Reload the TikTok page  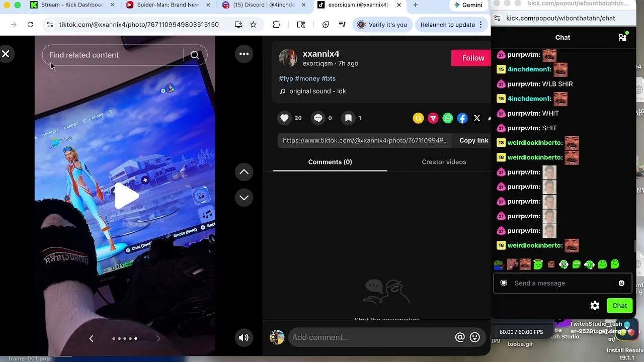(30, 25)
